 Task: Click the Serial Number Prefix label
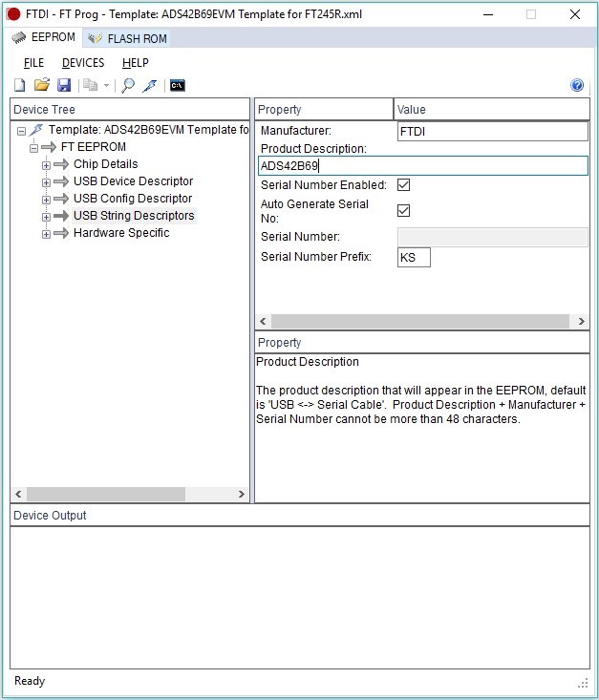tap(316, 257)
